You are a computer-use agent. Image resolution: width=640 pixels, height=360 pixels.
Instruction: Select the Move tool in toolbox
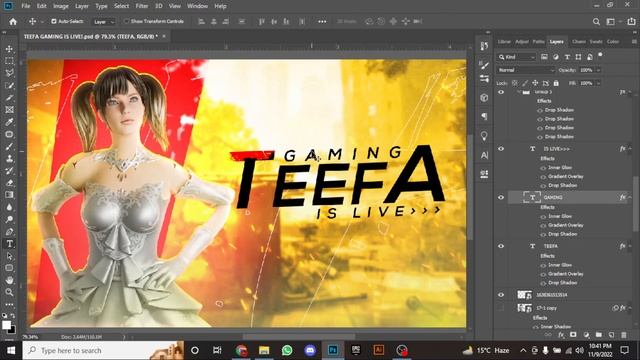[x=9, y=49]
